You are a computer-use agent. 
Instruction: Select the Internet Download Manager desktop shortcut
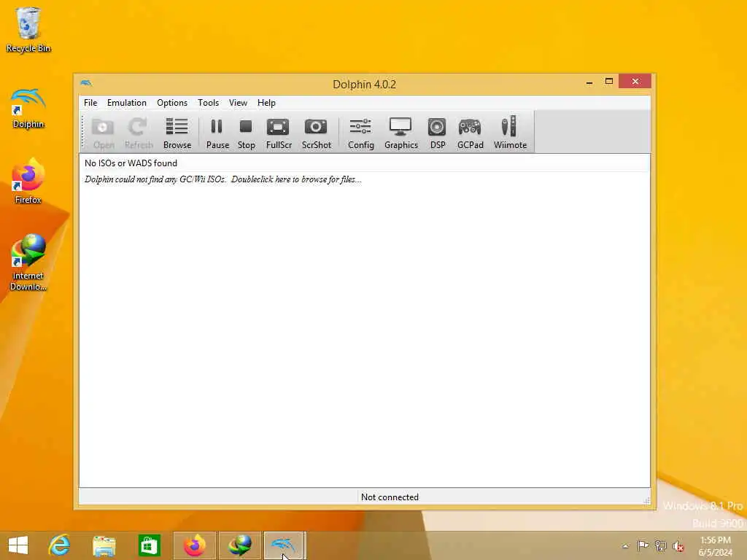(28, 262)
